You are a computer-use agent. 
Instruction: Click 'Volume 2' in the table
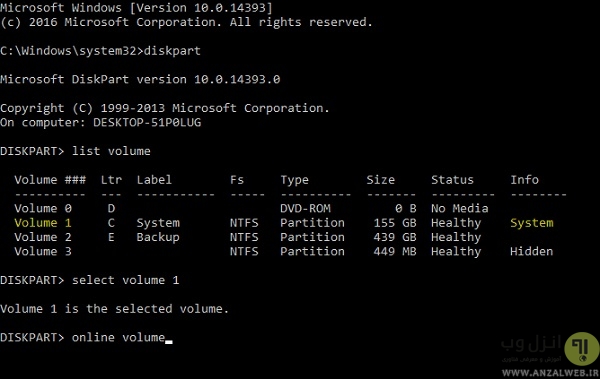point(43,237)
